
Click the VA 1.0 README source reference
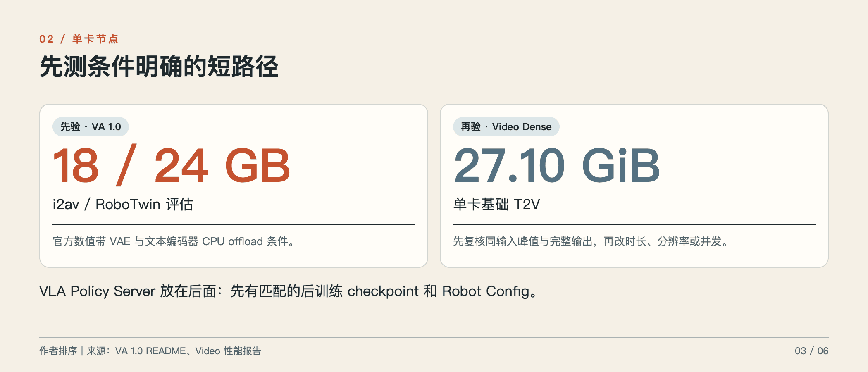[150, 351]
